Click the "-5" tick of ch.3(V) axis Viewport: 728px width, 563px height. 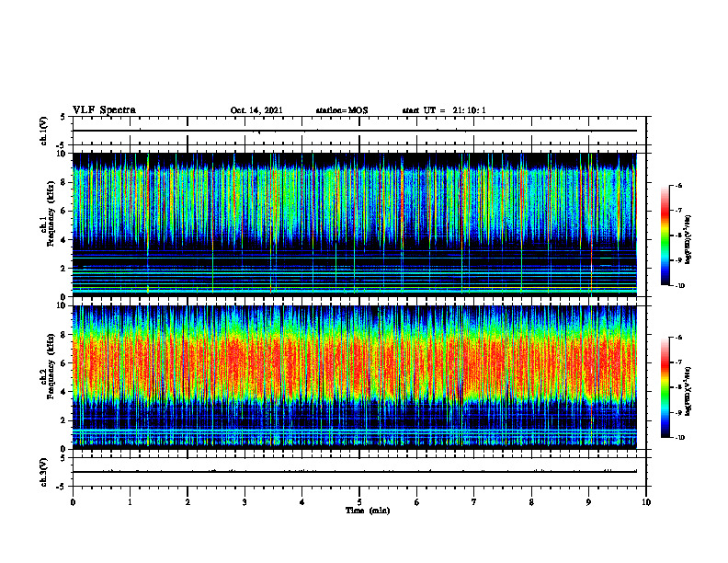[x=63, y=487]
